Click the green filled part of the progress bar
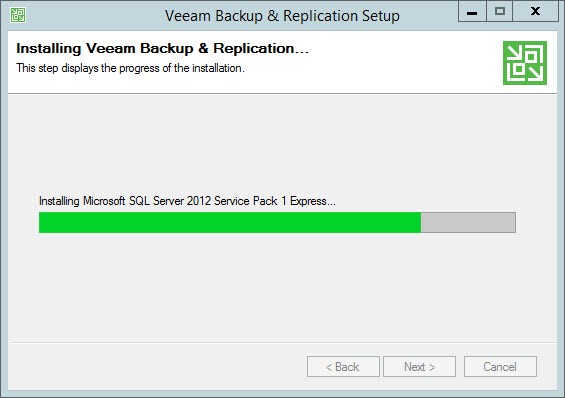The width and height of the screenshot is (565, 398). (x=230, y=222)
